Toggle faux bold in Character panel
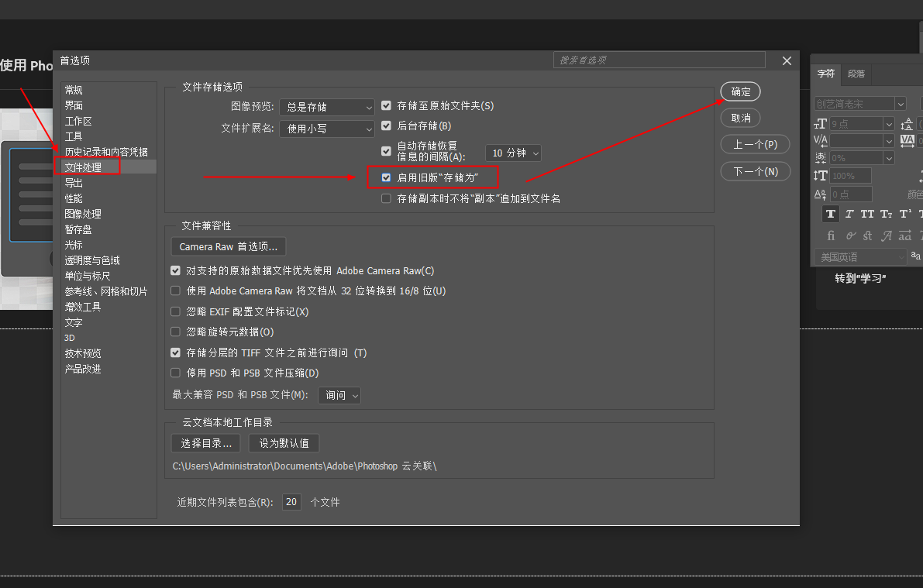This screenshot has height=588, width=923. tap(831, 215)
